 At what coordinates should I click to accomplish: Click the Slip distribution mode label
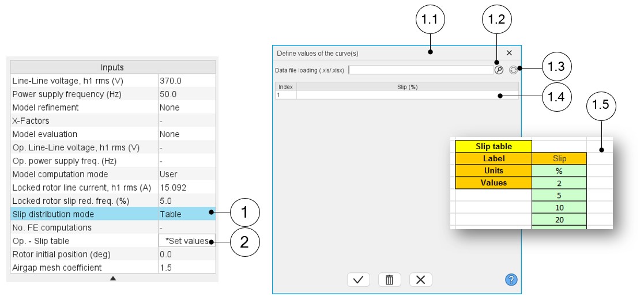tap(53, 214)
